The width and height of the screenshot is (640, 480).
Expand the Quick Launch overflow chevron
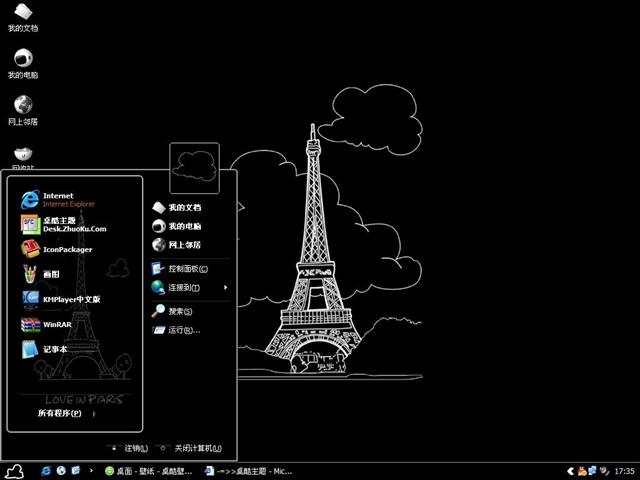(x=91, y=471)
